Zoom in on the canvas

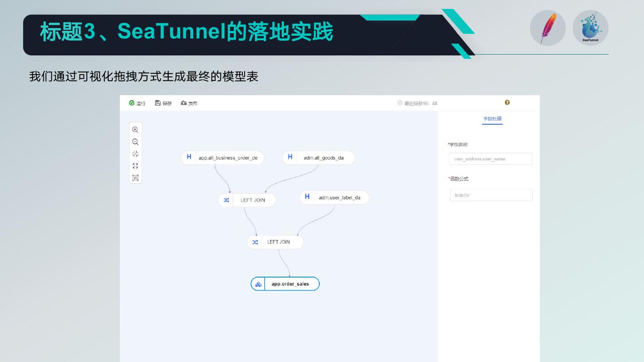click(135, 130)
